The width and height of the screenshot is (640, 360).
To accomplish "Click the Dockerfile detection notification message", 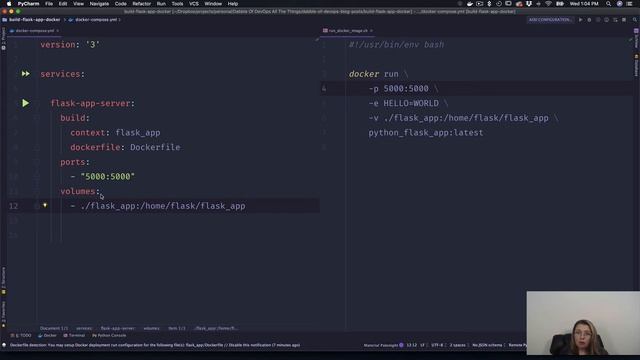I will 155,345.
